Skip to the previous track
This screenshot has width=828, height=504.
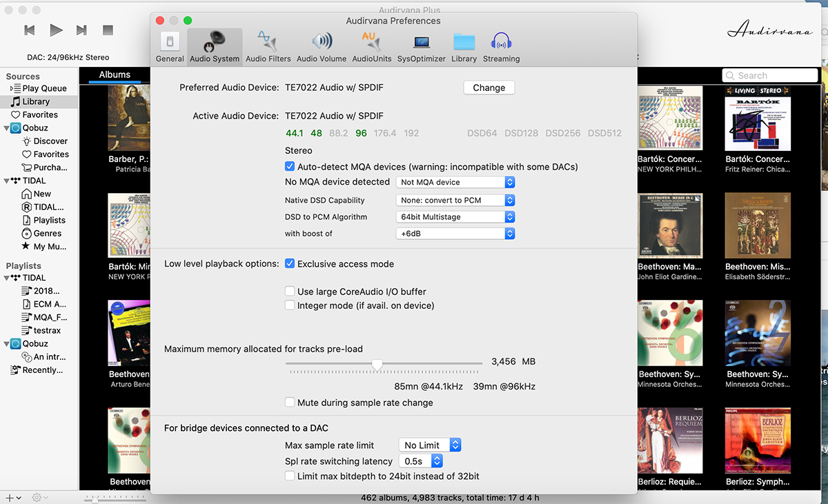[30, 30]
